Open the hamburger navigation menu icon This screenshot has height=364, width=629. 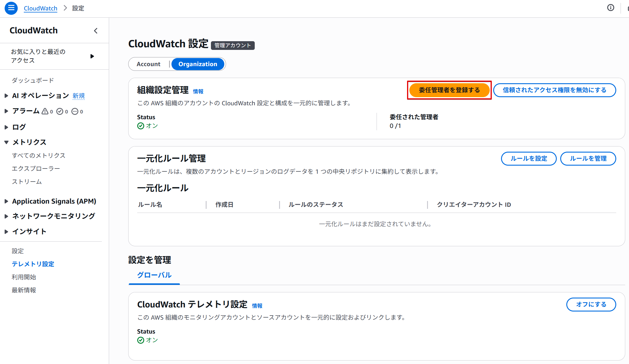coord(11,8)
